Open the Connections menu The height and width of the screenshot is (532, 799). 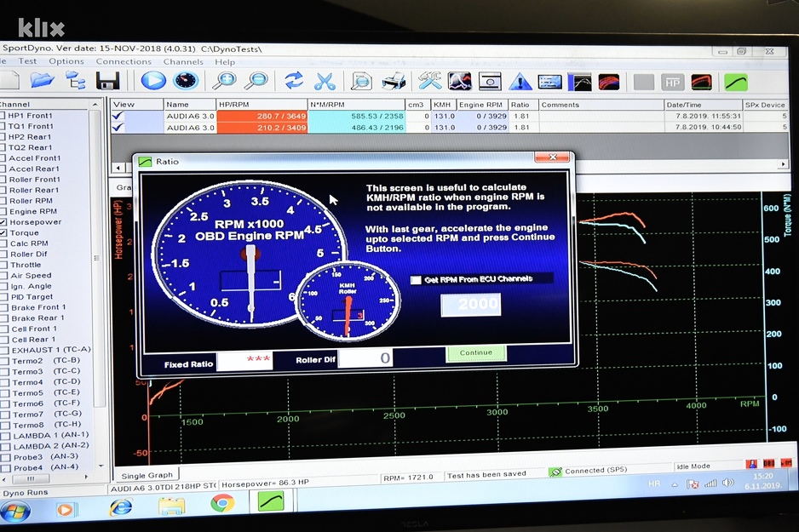click(x=124, y=61)
